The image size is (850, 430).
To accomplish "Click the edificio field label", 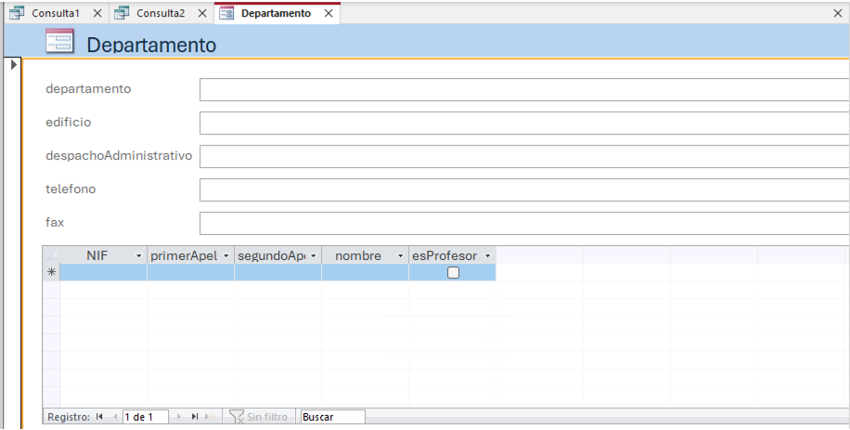I will (68, 122).
